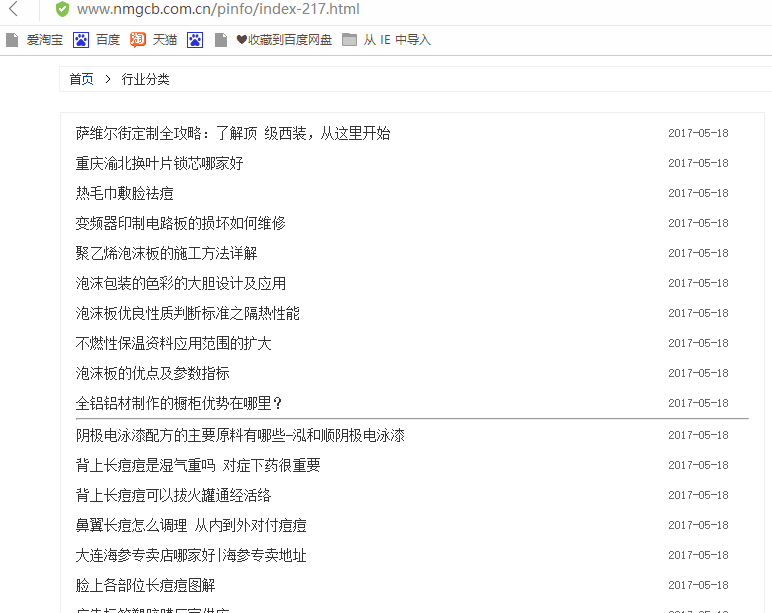Viewport: 772px width, 613px height.
Task: Open article 重庆渝北换叶片锁芯哪家好
Action: tap(159, 163)
